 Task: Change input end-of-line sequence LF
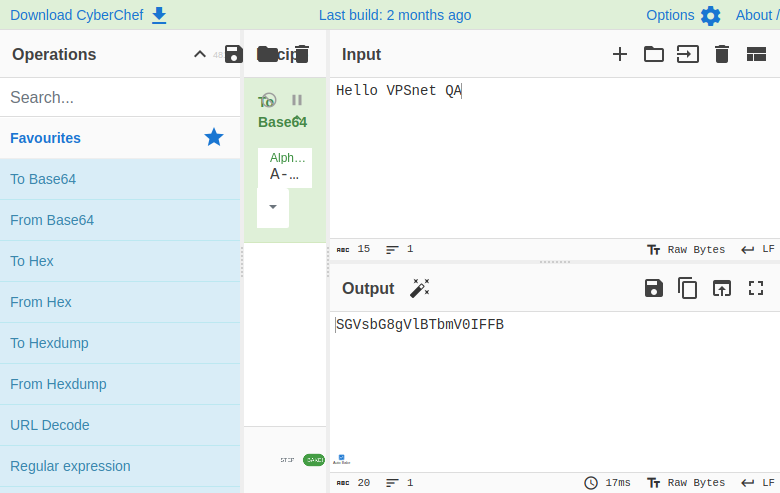[758, 249]
